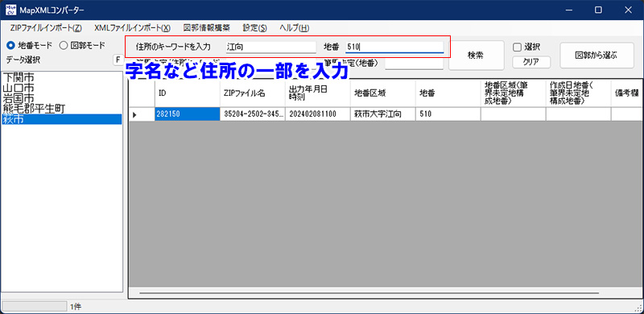Click the 地番 column header in the table
Screen dimensions: 644x314
[x=448, y=94]
